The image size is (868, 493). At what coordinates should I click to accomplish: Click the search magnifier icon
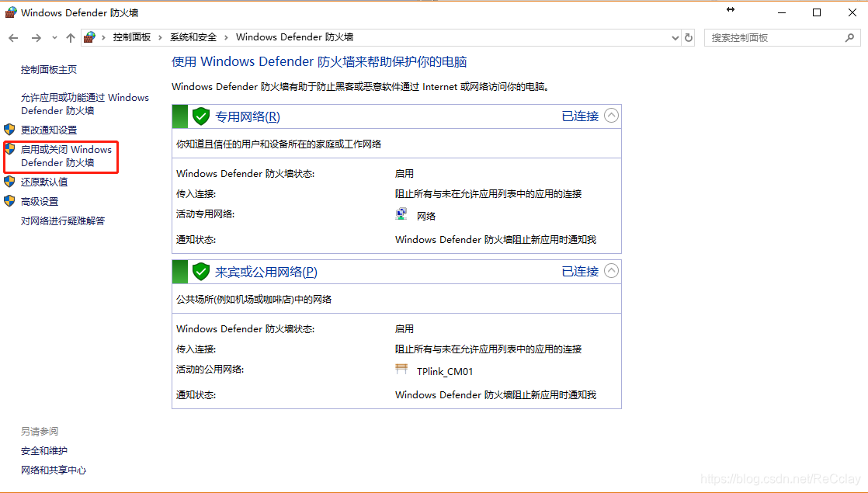[849, 37]
